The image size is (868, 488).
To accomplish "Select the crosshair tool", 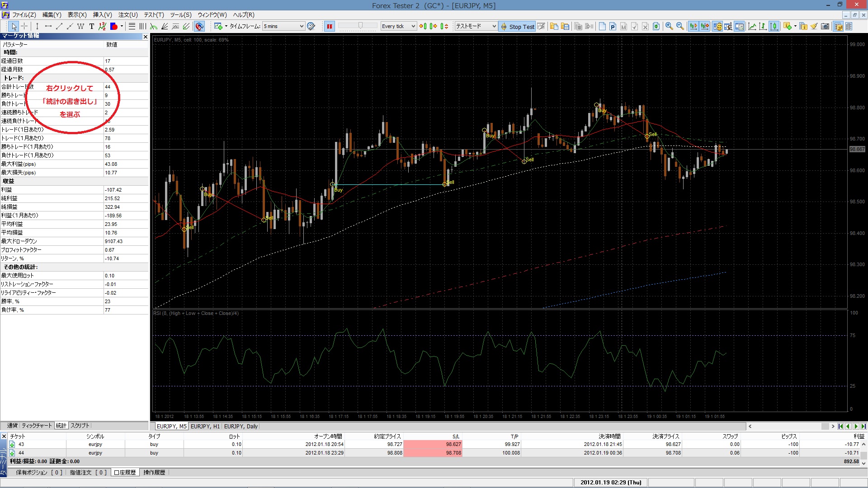I will point(24,26).
